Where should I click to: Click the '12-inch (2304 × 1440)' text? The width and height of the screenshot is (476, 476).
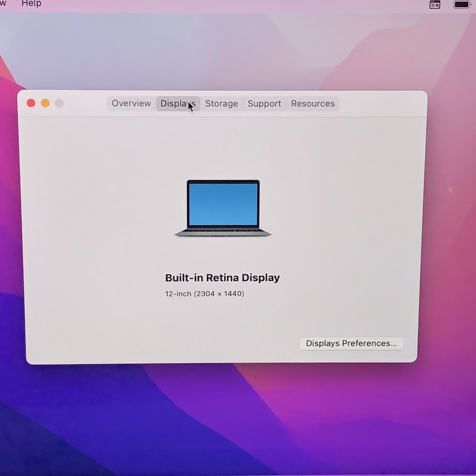[x=205, y=294]
